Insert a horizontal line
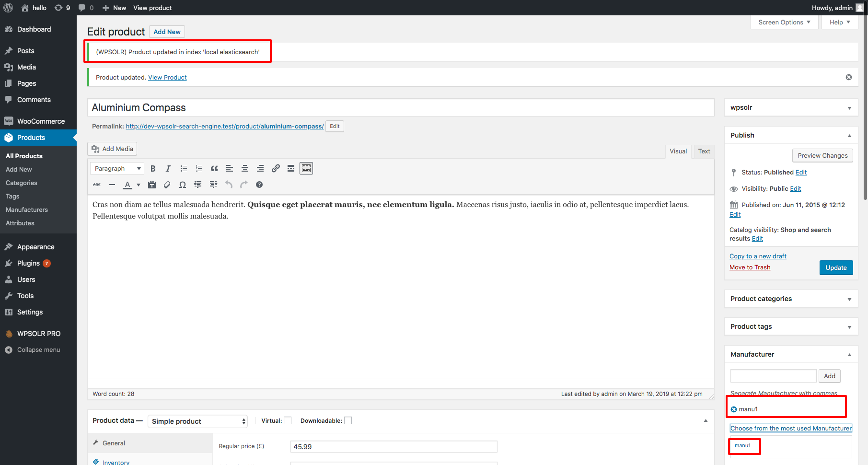This screenshot has height=465, width=868. coord(112,185)
